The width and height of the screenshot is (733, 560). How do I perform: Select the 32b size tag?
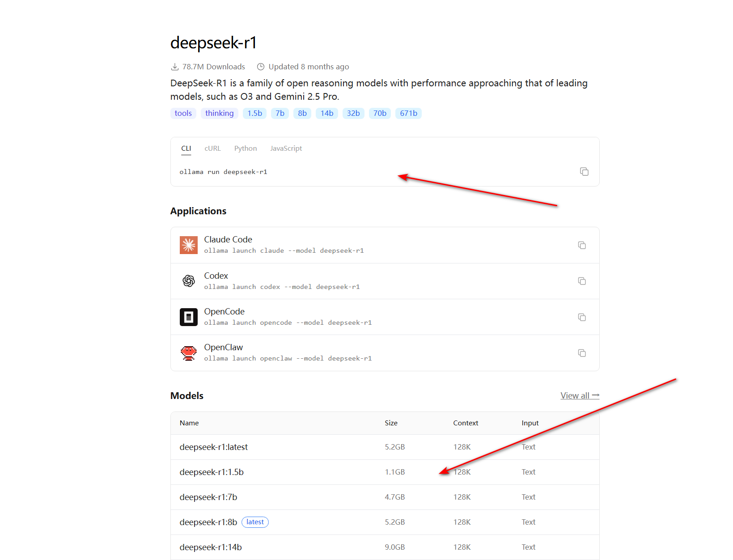click(353, 113)
